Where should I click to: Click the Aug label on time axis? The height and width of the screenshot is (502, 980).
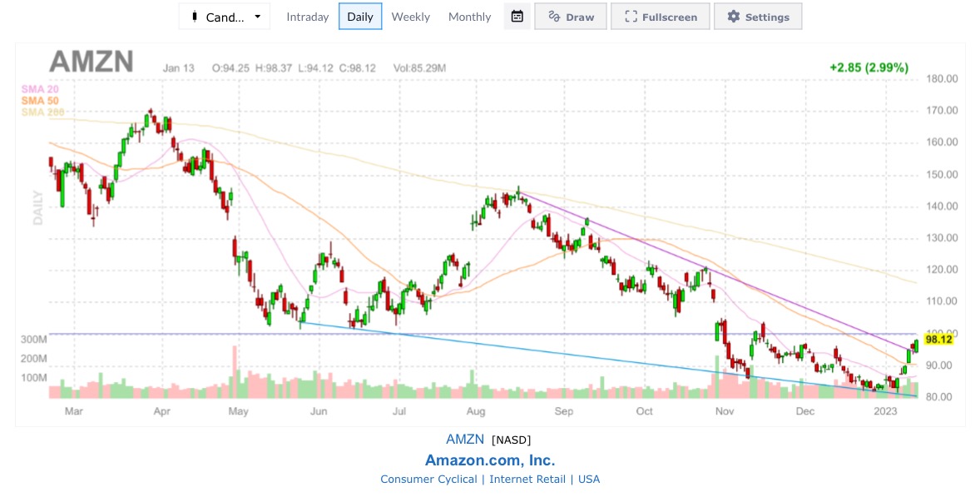[x=476, y=411]
